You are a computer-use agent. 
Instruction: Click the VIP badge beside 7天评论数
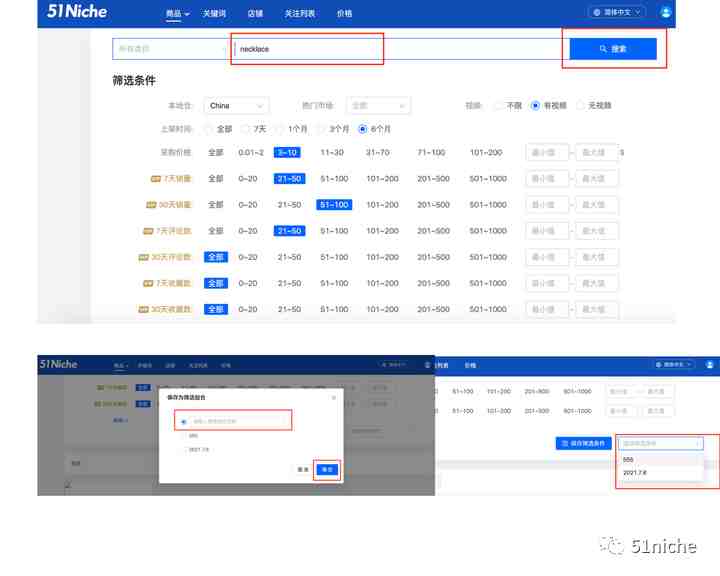point(148,231)
